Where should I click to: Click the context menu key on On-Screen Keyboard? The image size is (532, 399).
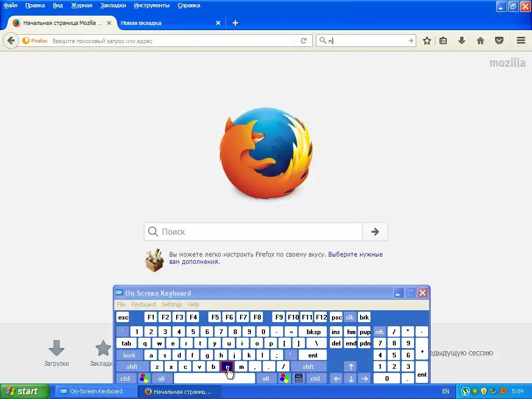click(x=299, y=378)
